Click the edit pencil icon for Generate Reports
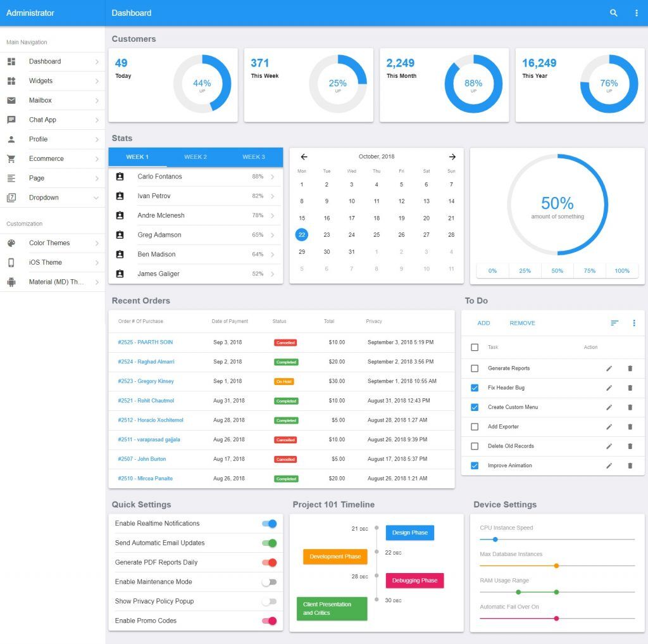The height and width of the screenshot is (644, 648). [609, 368]
